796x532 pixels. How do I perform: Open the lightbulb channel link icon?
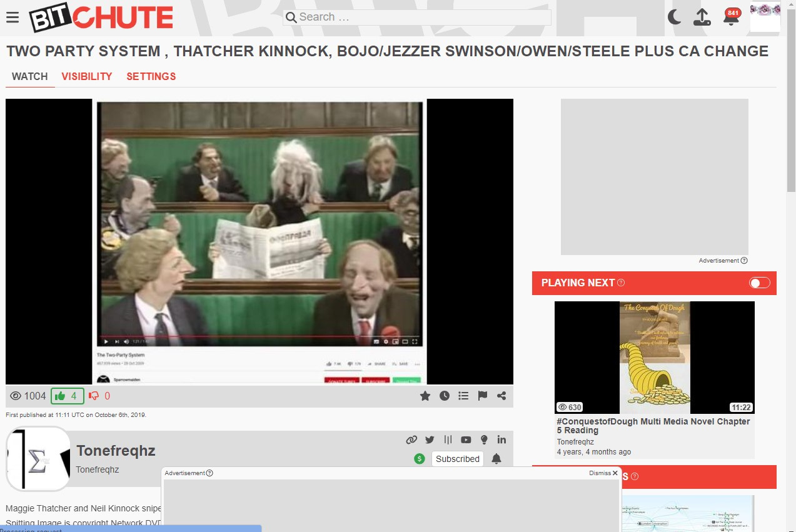[484, 439]
